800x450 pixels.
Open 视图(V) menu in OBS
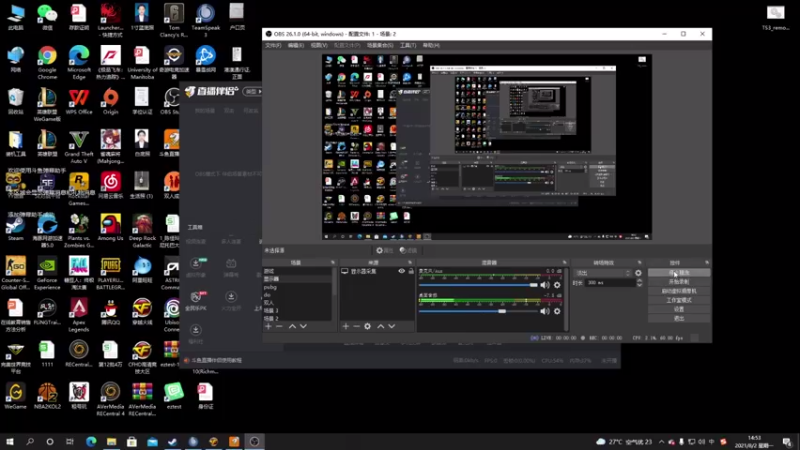click(x=319, y=45)
